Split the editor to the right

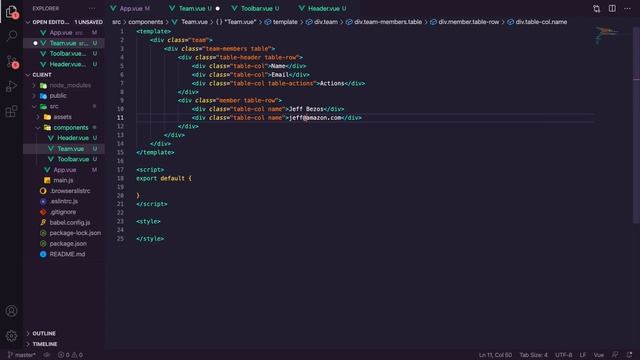(x=612, y=9)
